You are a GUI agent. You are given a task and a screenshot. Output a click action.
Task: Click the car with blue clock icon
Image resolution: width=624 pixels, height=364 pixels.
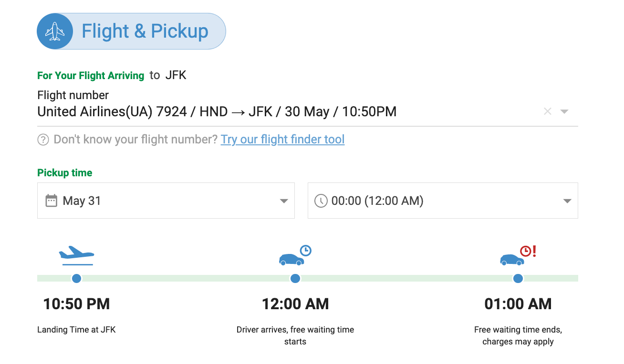[x=295, y=256]
